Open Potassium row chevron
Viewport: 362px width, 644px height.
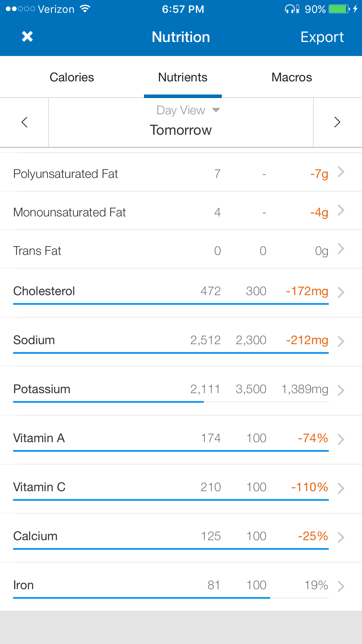click(x=341, y=390)
